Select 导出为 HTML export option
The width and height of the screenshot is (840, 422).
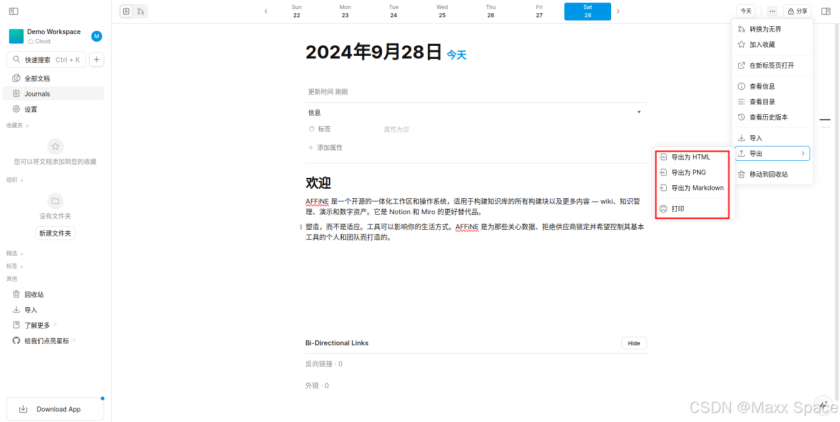tap(692, 157)
